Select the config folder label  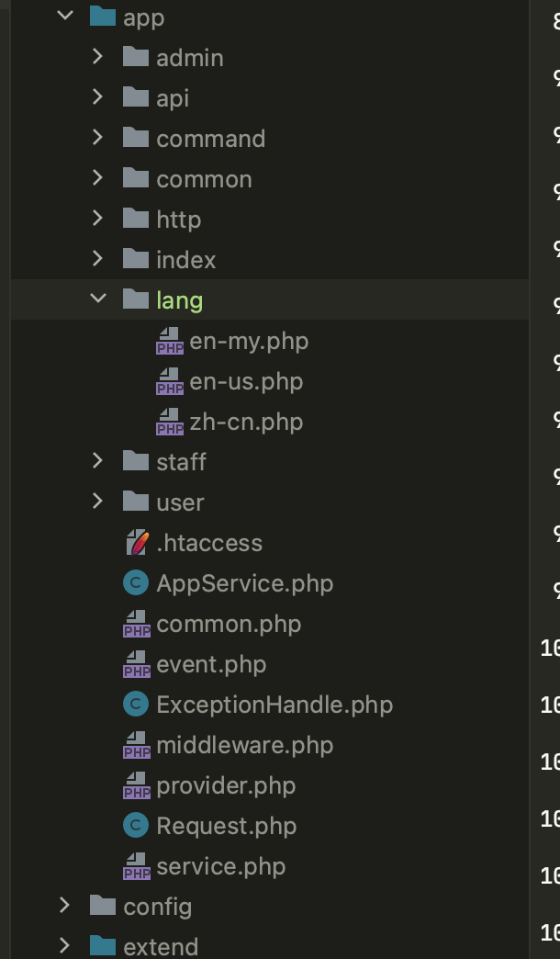point(157,907)
